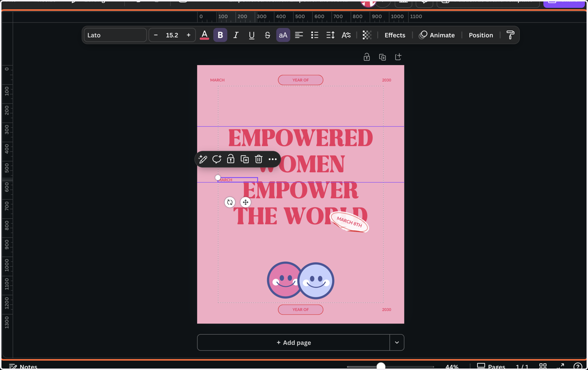Open the 44% zoom level menu
The image size is (588, 370).
point(452,367)
